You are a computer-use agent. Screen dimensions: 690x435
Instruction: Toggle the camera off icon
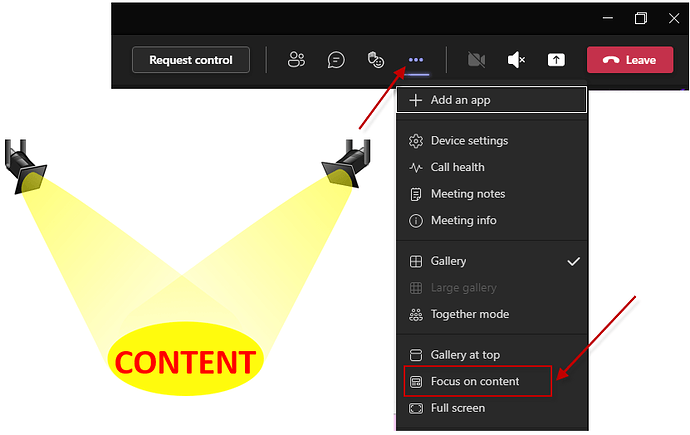[x=476, y=60]
